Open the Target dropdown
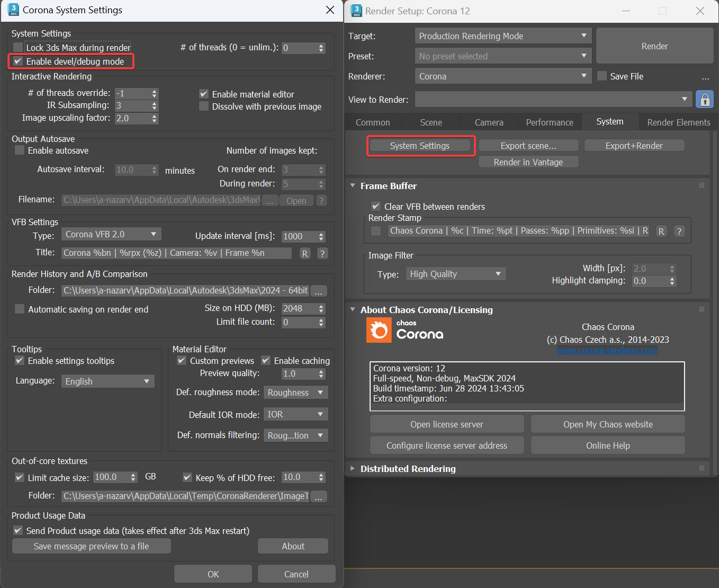 pos(504,36)
